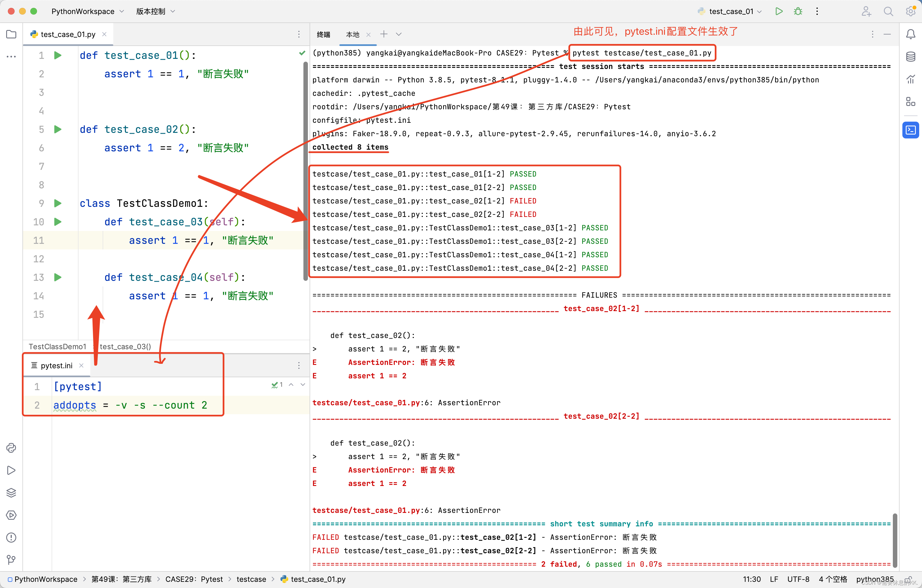Click 第49课：第三方库 path breadcrumb
922x588 pixels.
pos(121,579)
